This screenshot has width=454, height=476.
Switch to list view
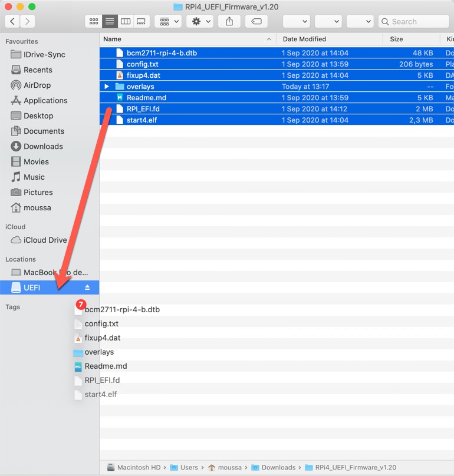point(110,22)
